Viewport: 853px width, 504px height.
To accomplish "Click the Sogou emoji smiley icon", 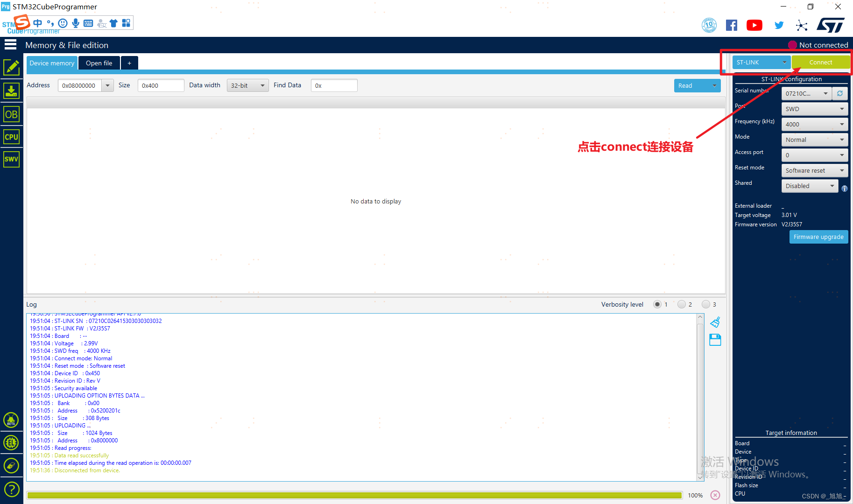I will (63, 23).
